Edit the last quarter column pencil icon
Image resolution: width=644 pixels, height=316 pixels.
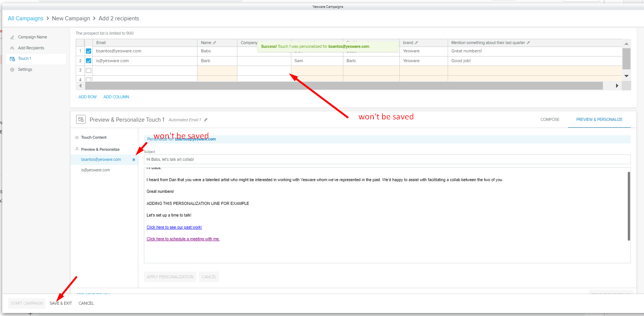[528, 43]
